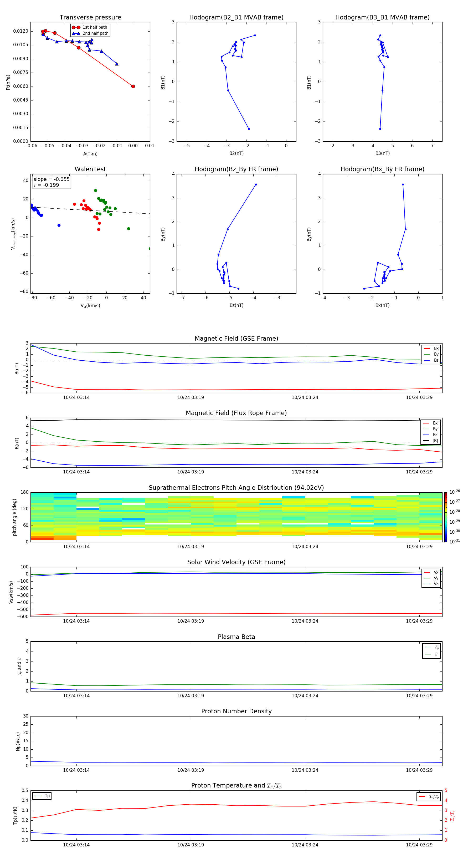Click the Vy entry in velocity legend
Image resolution: width=473 pixels, height=868 pixels.
tap(431, 578)
